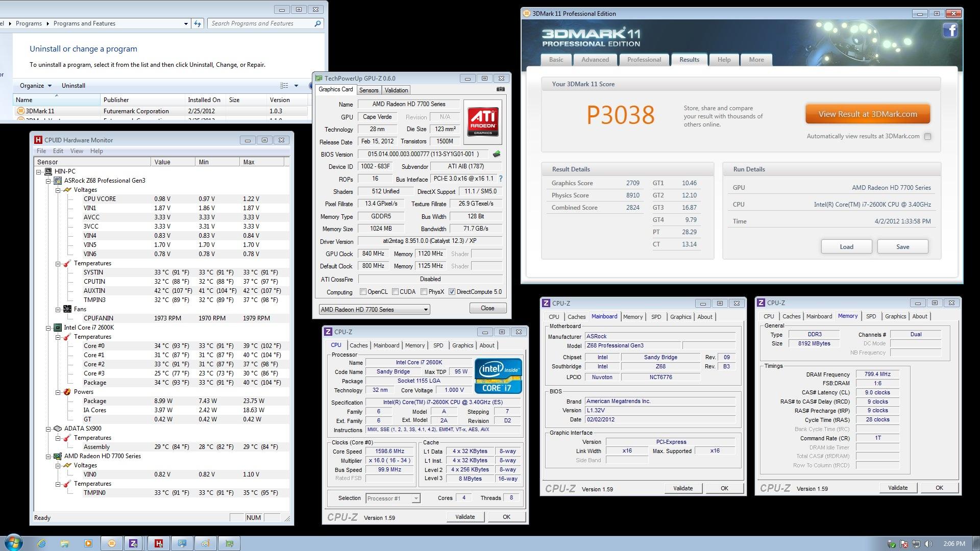The width and height of the screenshot is (980, 551).
Task: Switch to 3DMark 11 orange taskbar icon
Action: pos(112,543)
